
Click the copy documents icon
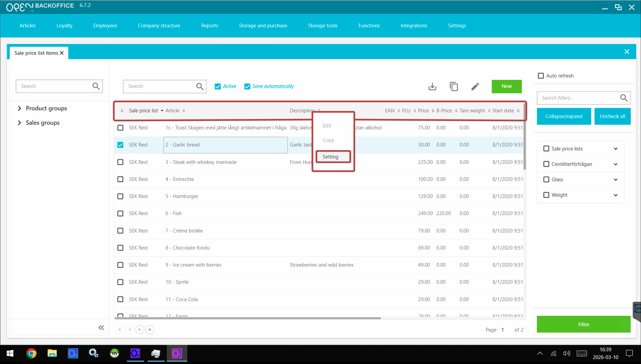pyautogui.click(x=453, y=87)
